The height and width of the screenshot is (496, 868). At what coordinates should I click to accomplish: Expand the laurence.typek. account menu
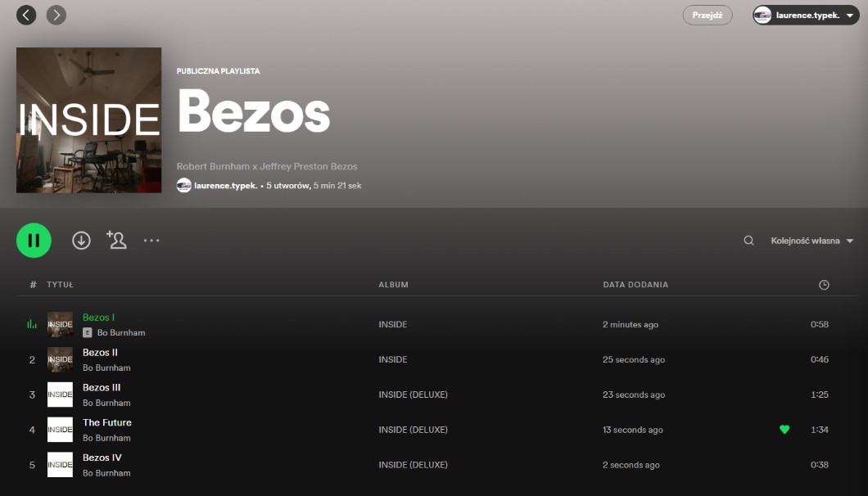click(x=806, y=16)
